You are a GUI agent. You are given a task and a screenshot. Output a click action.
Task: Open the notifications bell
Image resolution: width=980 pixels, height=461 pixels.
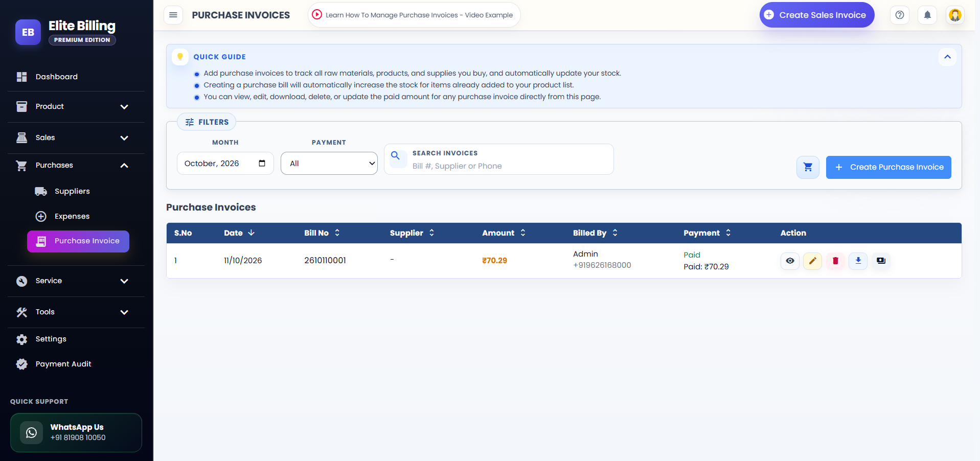click(927, 15)
